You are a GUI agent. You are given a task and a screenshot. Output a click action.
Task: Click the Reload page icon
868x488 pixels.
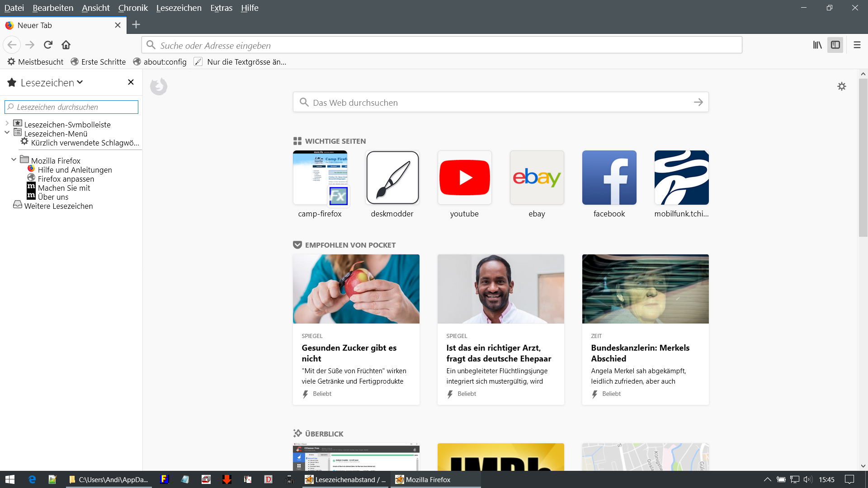pos(48,45)
